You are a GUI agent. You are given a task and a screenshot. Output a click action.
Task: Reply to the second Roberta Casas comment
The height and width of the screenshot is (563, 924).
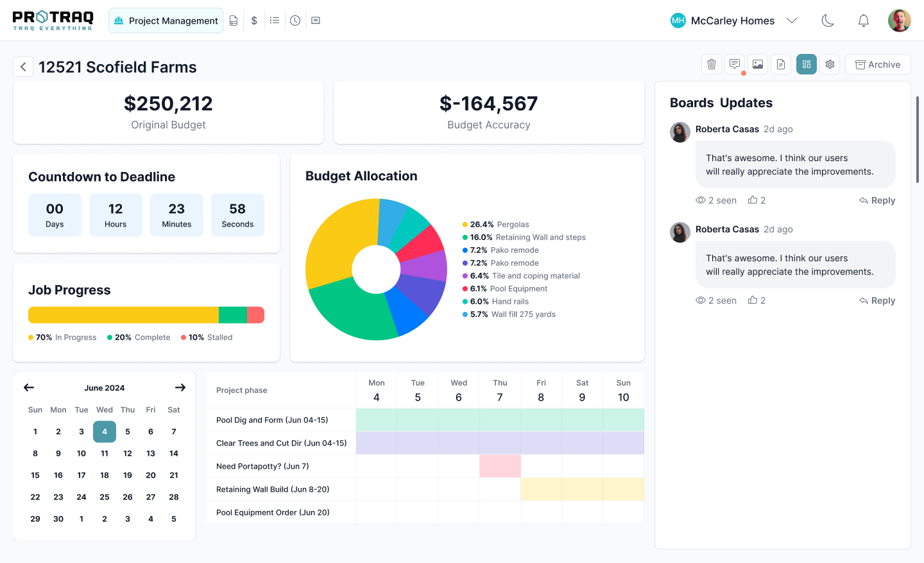[x=877, y=300]
